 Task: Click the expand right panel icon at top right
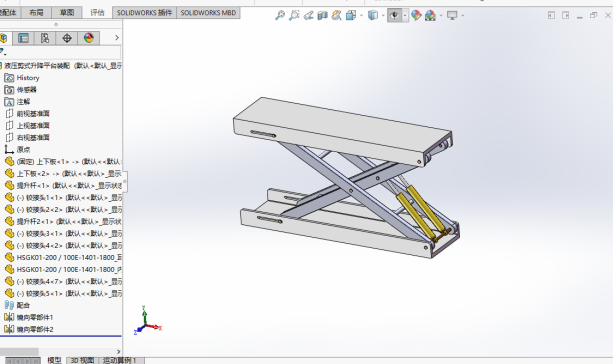pos(565,15)
